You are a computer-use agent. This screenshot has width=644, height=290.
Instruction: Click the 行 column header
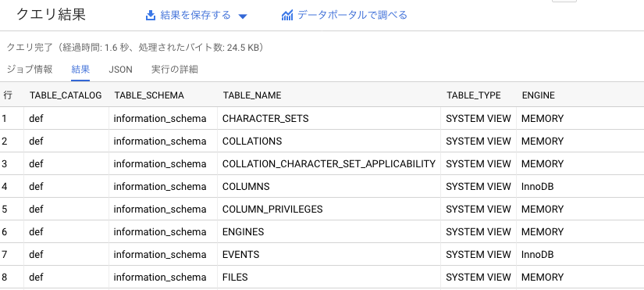tap(7, 95)
